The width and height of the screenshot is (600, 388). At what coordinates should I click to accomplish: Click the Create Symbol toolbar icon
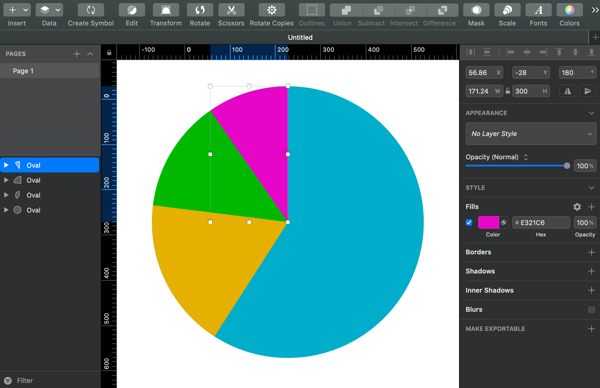click(91, 10)
